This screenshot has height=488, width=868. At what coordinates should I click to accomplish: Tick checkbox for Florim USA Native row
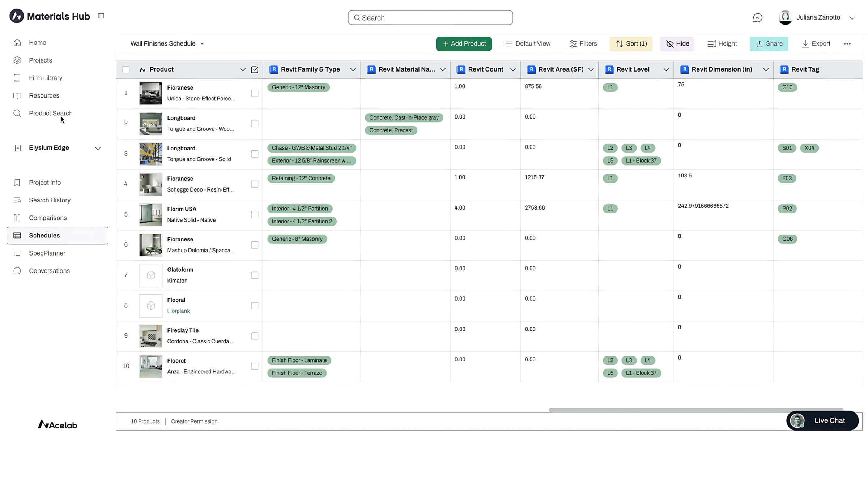[255, 215]
